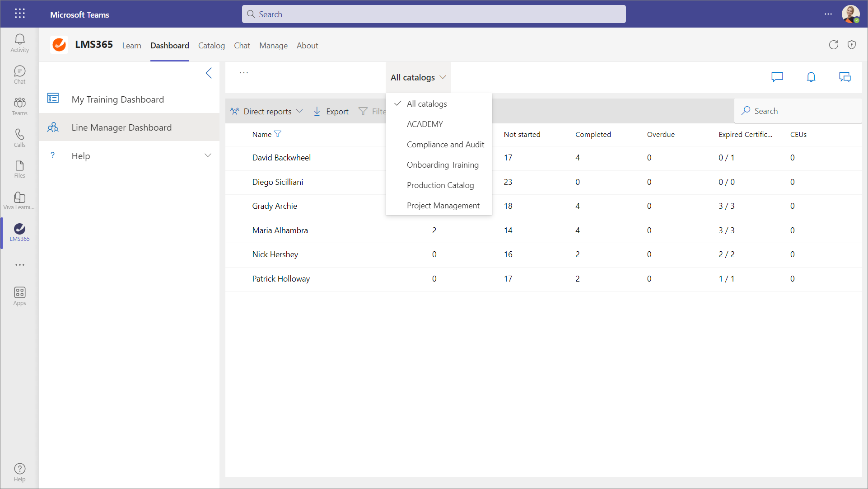Click the shield icon near refresh
Image resolution: width=868 pixels, height=489 pixels.
852,45
